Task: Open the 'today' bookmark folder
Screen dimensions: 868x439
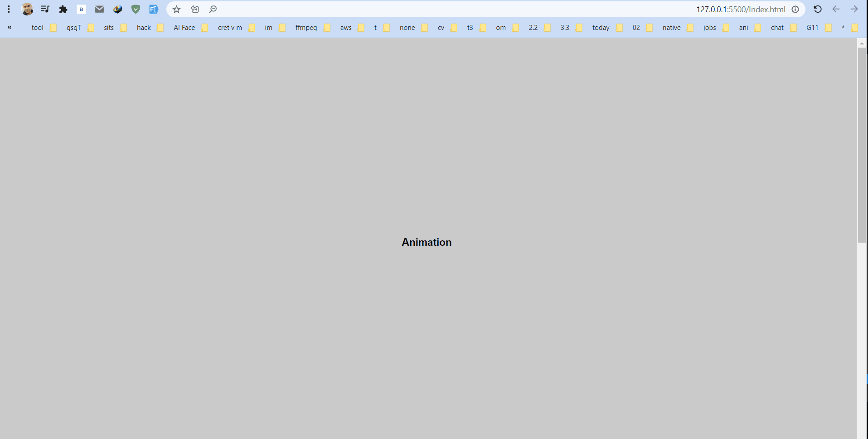Action: [607, 28]
